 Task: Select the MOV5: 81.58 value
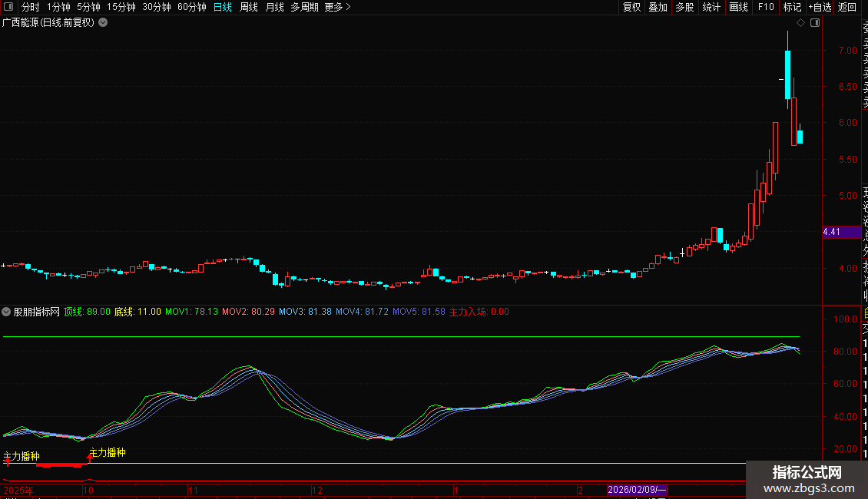(x=419, y=312)
